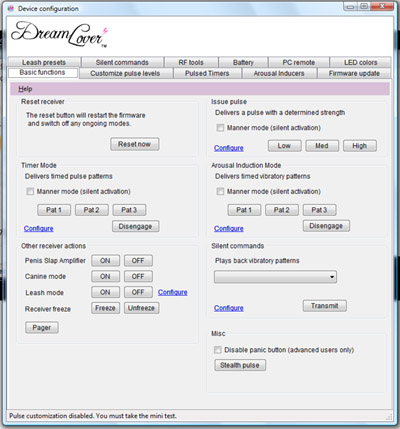400x429 pixels.
Task: Start Pat 2 in Arousal Induction Mode
Action: tap(282, 210)
